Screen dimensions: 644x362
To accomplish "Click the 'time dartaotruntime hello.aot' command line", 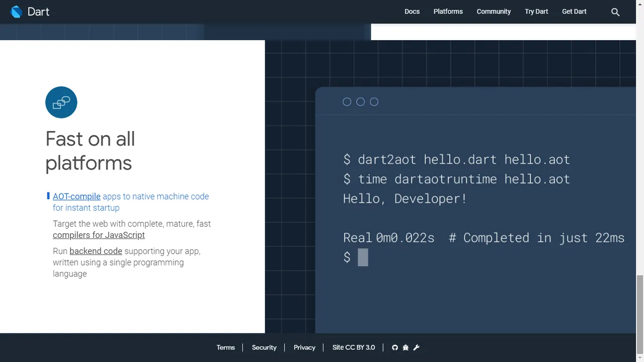I will click(456, 179).
